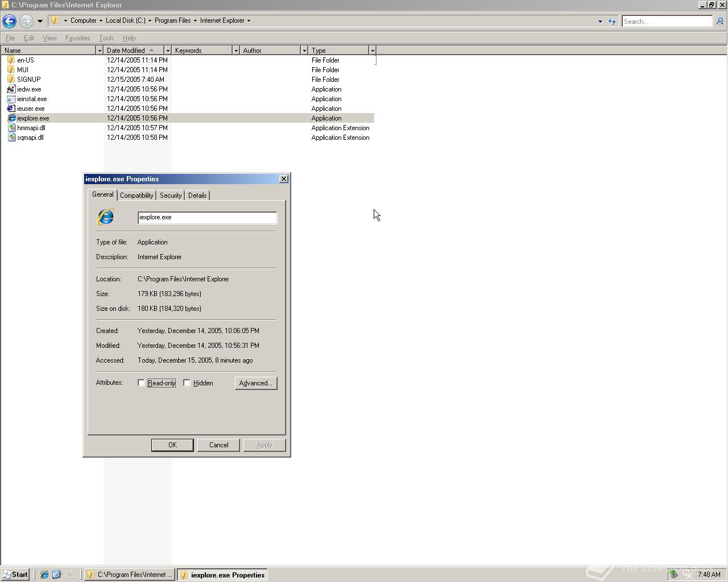The height and width of the screenshot is (582, 728).
Task: Close the iexplore.exe Properties dialog
Action: click(x=284, y=179)
